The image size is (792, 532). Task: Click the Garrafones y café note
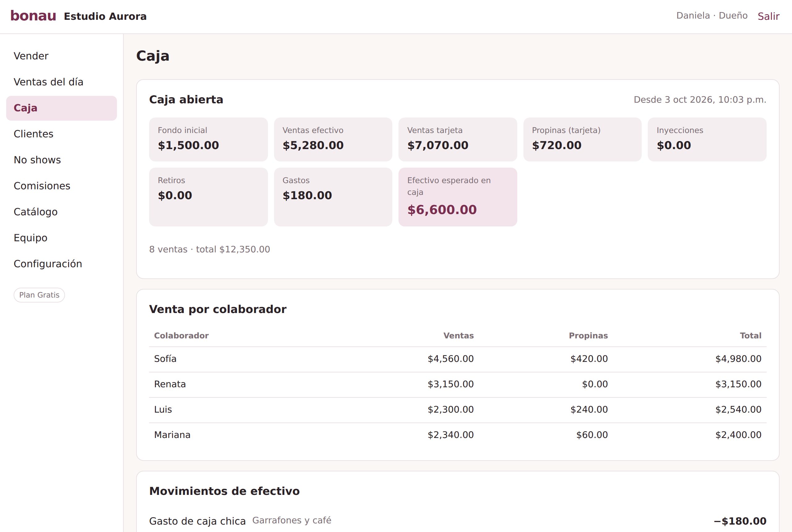pos(292,521)
